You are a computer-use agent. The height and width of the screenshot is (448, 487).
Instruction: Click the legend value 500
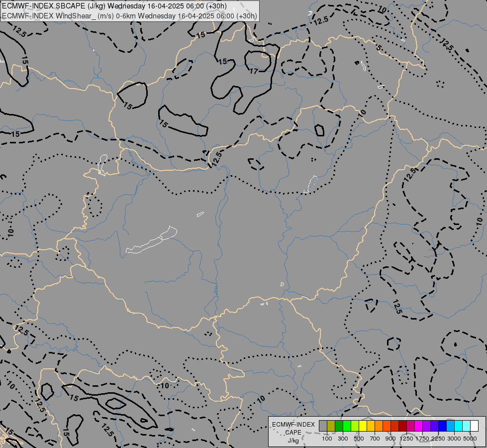pos(359,439)
